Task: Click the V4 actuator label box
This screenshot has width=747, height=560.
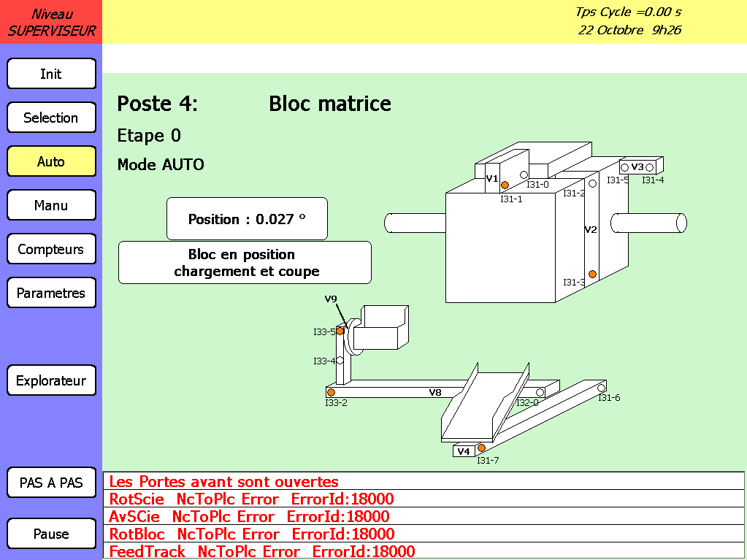Action: tap(464, 451)
